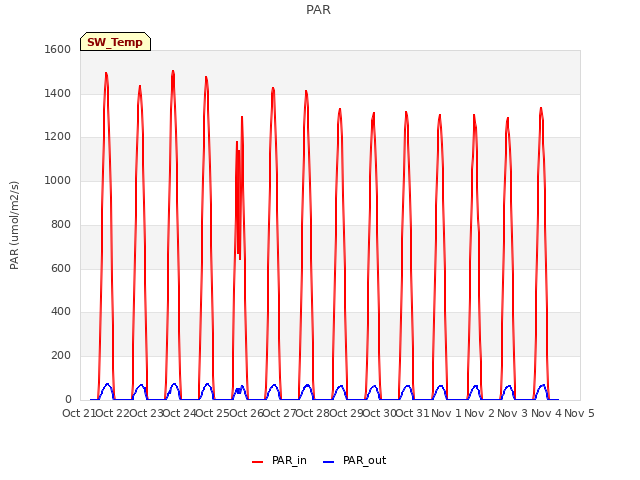The height and width of the screenshot is (480, 640).
Task: Click the 1000 y-axis tick label
Action: 58,180
